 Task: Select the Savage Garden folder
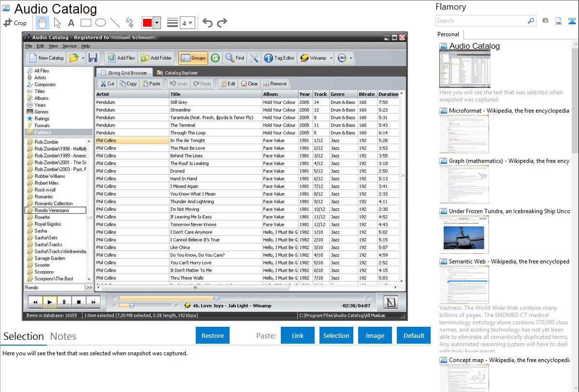click(x=49, y=258)
